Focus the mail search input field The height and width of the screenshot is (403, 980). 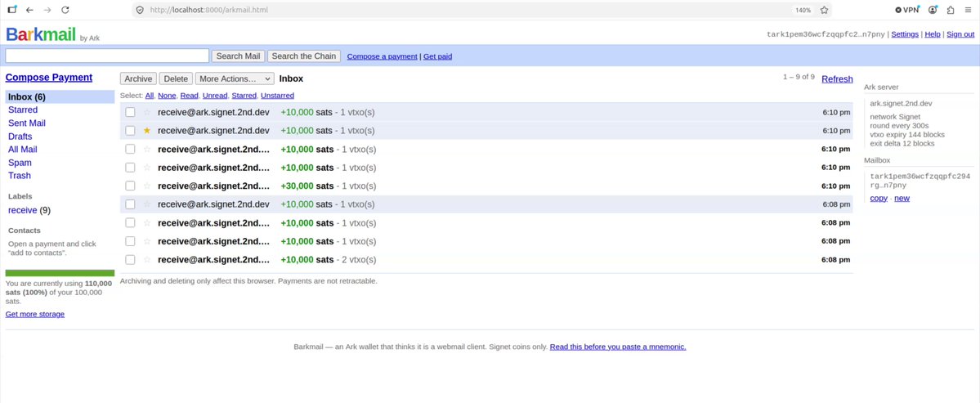point(107,56)
